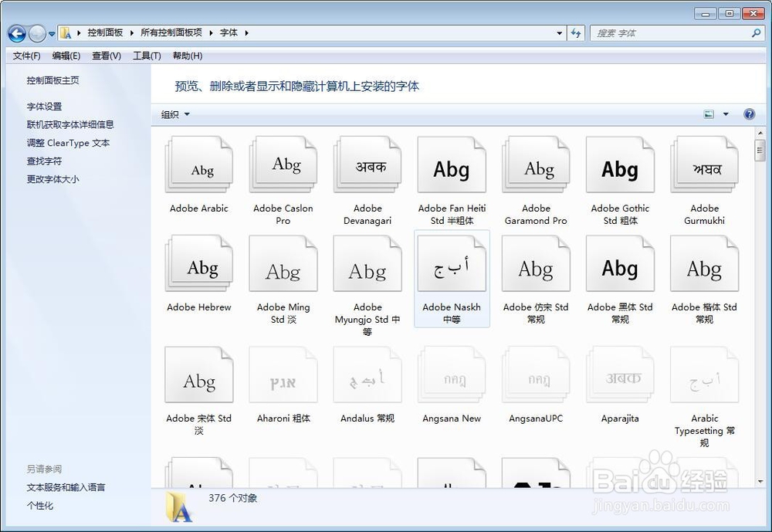The image size is (772, 532).
Task: Select the Adobe Arabic font thumbnail
Action: click(x=199, y=164)
